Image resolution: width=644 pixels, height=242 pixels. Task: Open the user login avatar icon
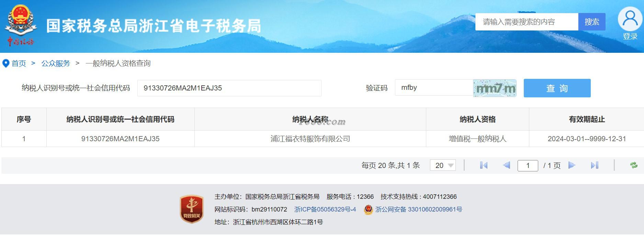coord(630,19)
